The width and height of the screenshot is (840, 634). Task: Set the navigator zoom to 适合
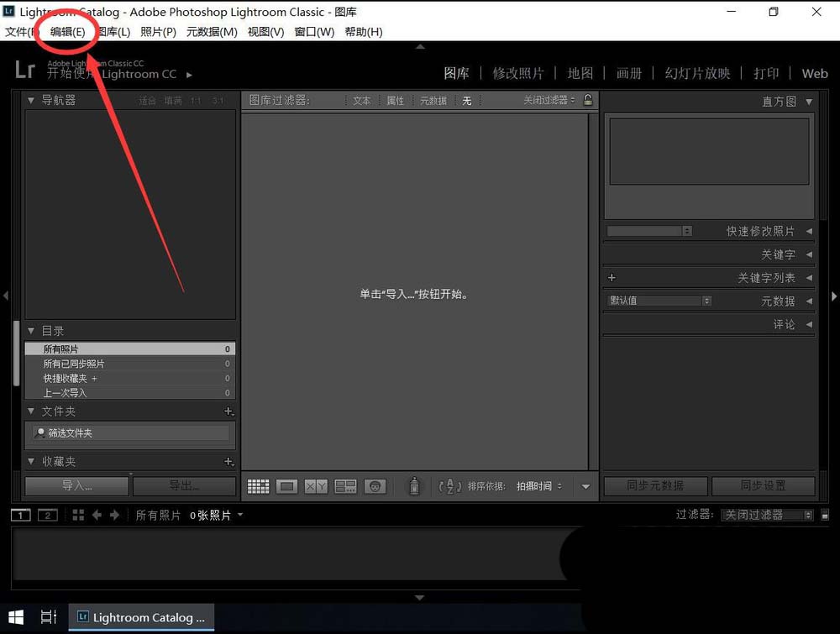click(x=147, y=101)
